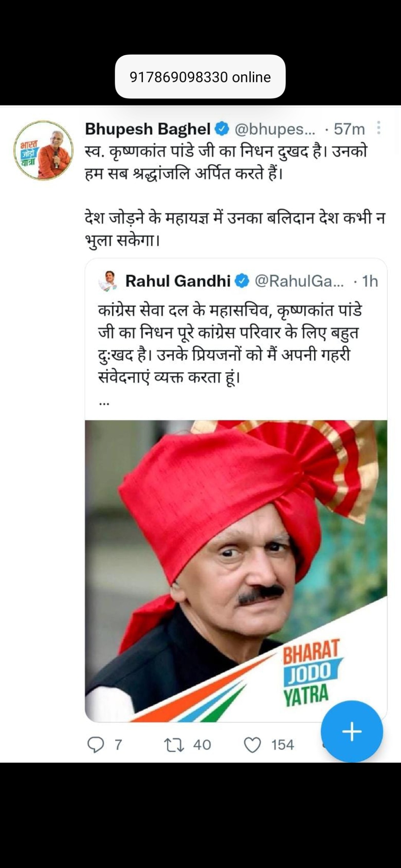401x868 pixels.
Task: Open the tweet's three-dot more options
Action: (378, 128)
